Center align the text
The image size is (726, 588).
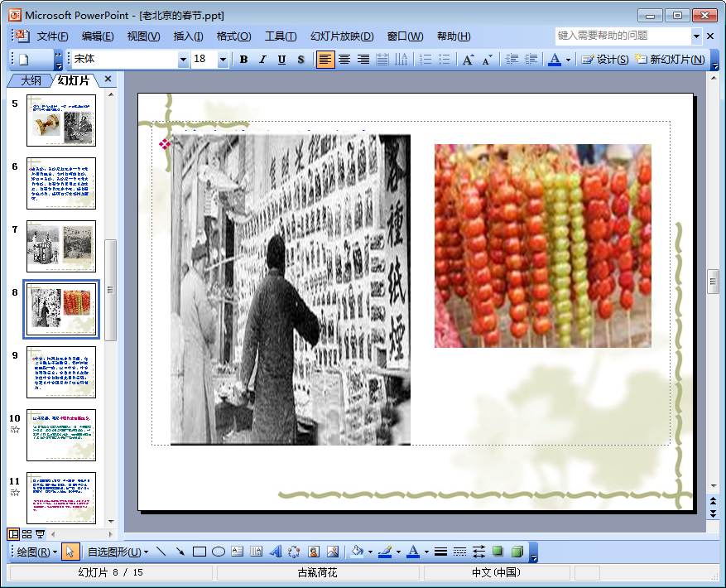click(x=344, y=60)
